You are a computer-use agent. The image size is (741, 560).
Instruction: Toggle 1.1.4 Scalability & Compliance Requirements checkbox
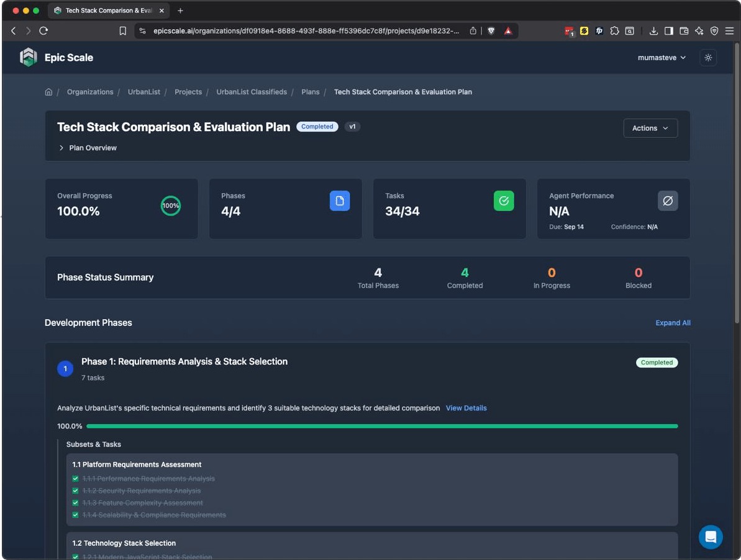[75, 515]
